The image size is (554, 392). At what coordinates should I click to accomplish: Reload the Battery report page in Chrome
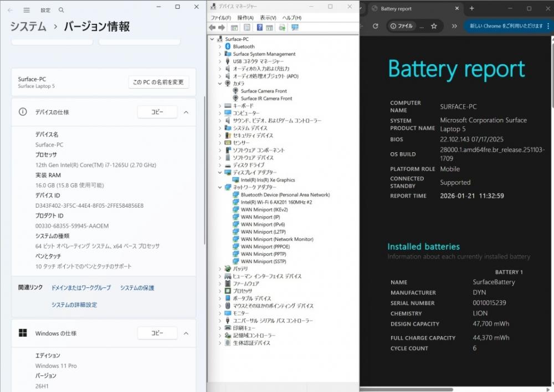tap(375, 26)
